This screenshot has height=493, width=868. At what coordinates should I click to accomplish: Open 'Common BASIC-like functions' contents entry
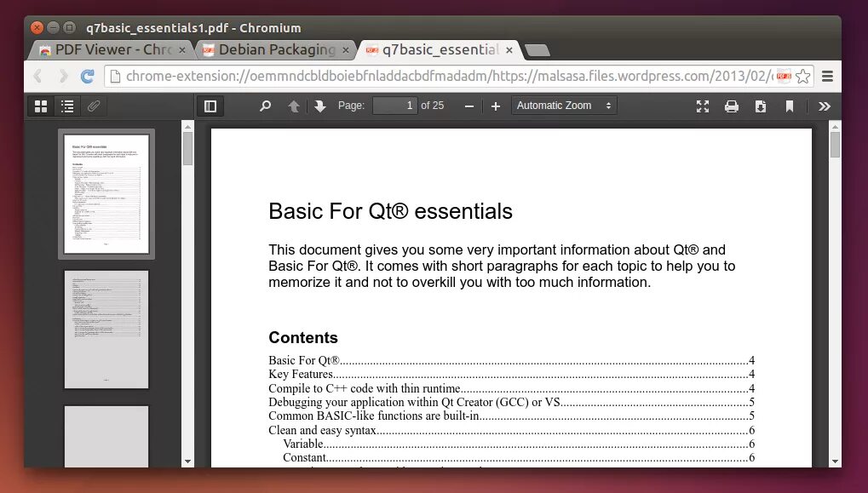tap(511, 416)
